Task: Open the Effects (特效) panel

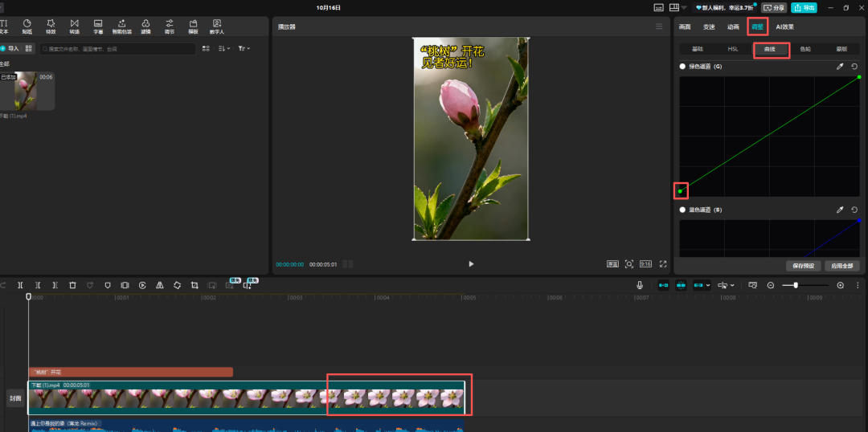Action: point(51,26)
